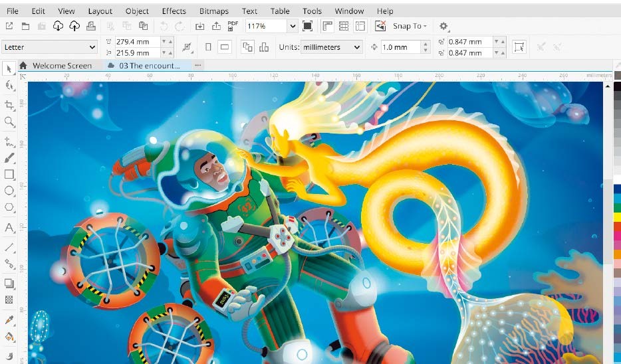Select the Connector tool
The width and height of the screenshot is (621, 364).
pyautogui.click(x=9, y=264)
